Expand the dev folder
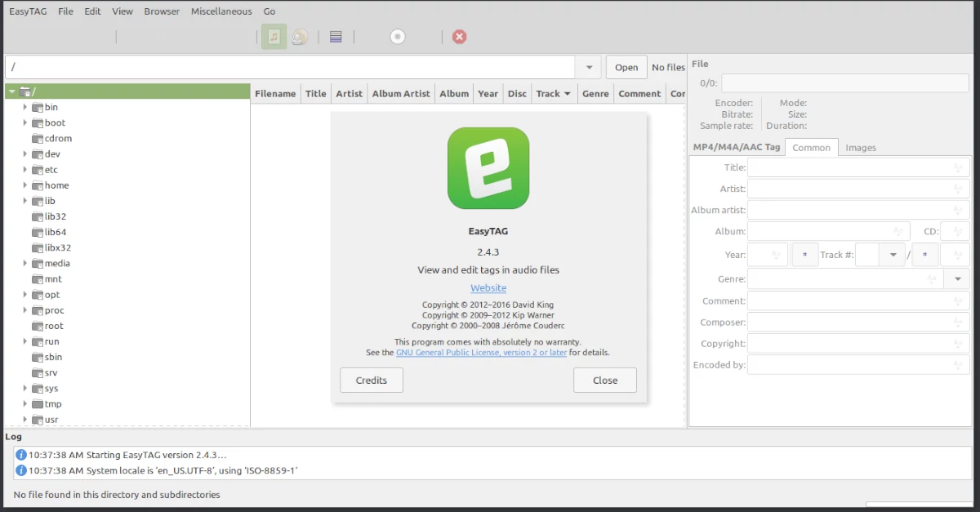Screen dimensions: 980x512 25,154
